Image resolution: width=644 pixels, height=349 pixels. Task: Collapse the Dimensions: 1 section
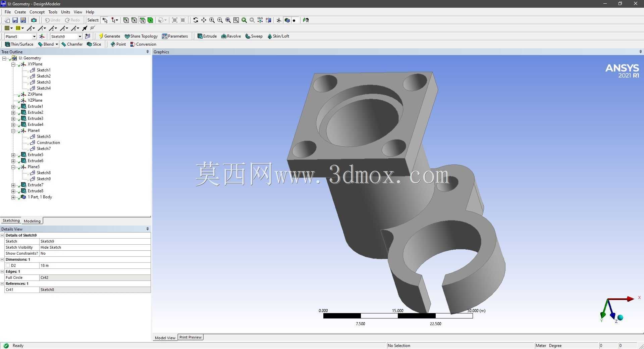point(2,259)
